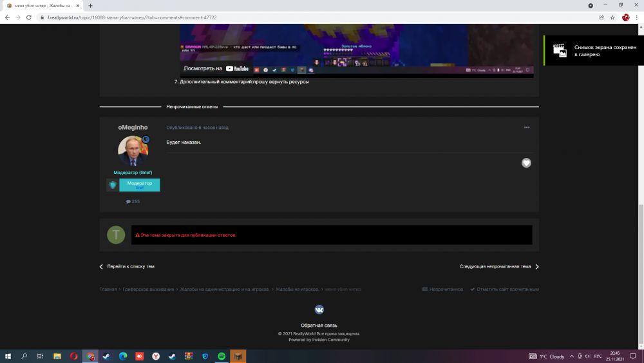Go to Следующая непрочитанная тема
The height and width of the screenshot is (363, 644).
tap(499, 266)
